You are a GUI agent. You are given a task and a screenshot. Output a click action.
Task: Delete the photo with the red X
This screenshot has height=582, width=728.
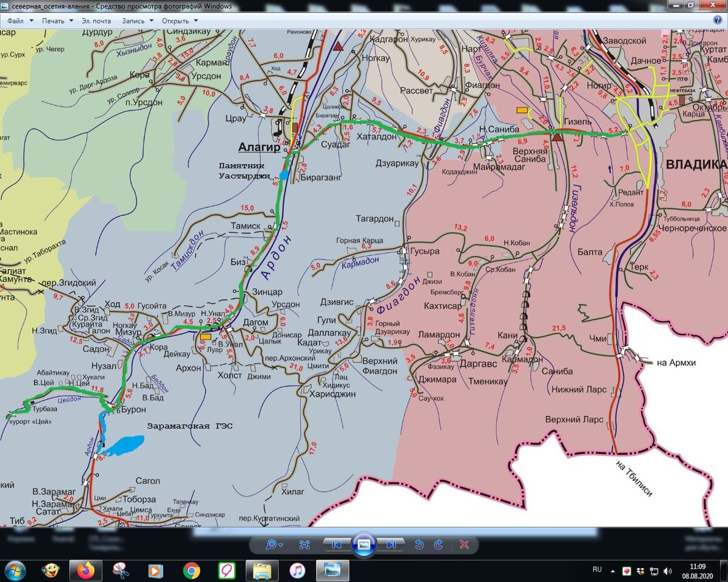tap(465, 544)
